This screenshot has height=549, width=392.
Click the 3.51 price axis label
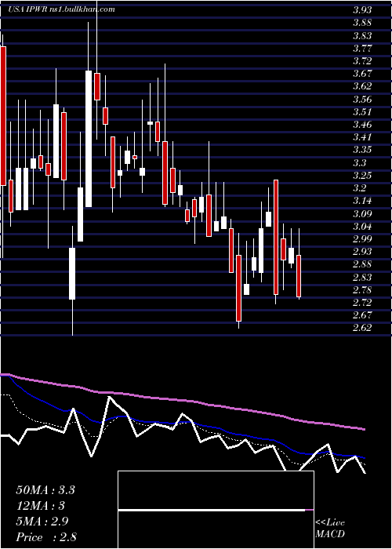click(x=362, y=111)
